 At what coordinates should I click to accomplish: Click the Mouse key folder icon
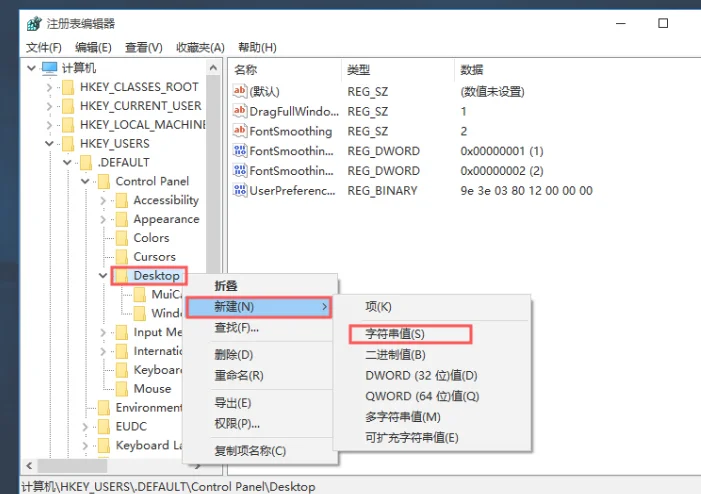pyautogui.click(x=122, y=388)
